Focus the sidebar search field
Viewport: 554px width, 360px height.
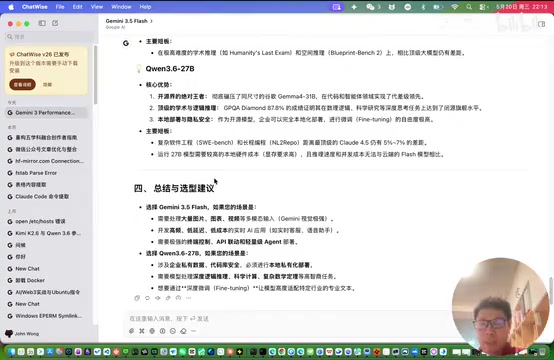coord(49,37)
